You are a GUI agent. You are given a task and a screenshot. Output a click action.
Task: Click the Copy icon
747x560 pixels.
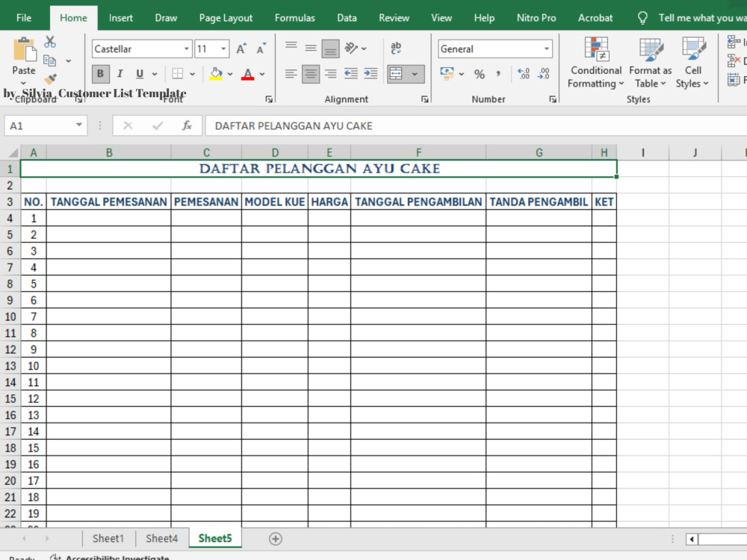[x=50, y=60]
